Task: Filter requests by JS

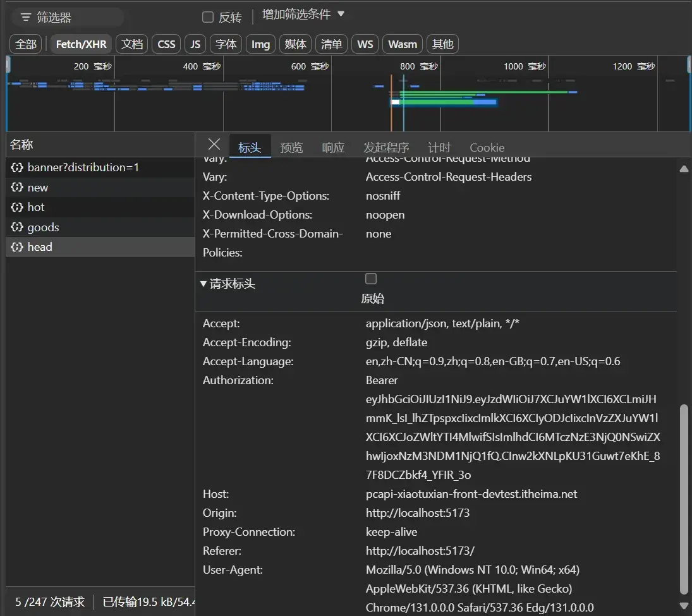Action: (195, 44)
